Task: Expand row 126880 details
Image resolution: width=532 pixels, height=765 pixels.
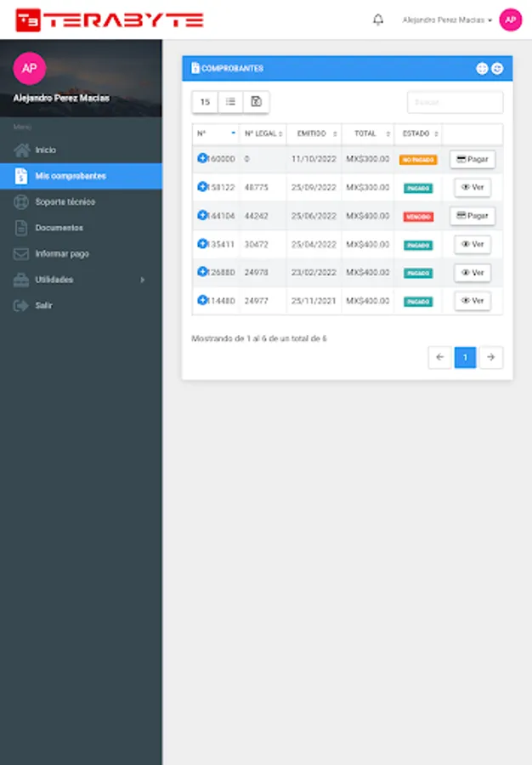Action: pyautogui.click(x=202, y=271)
